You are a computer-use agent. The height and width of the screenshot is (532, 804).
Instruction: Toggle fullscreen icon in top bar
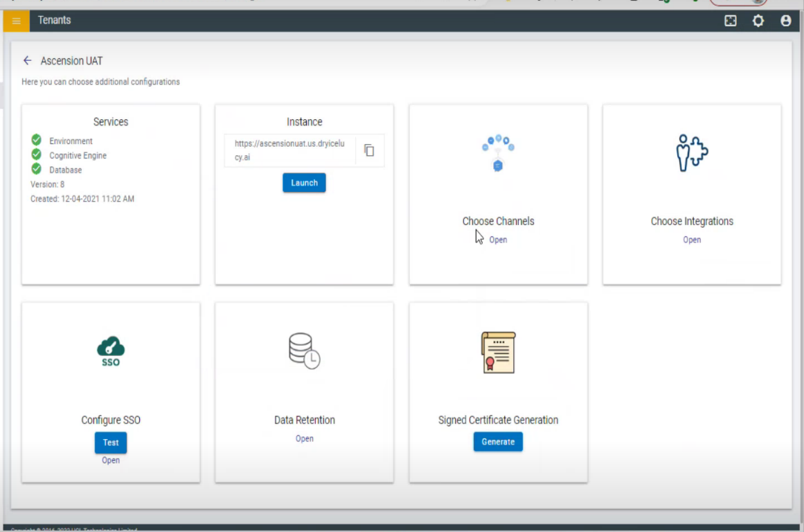[730, 21]
